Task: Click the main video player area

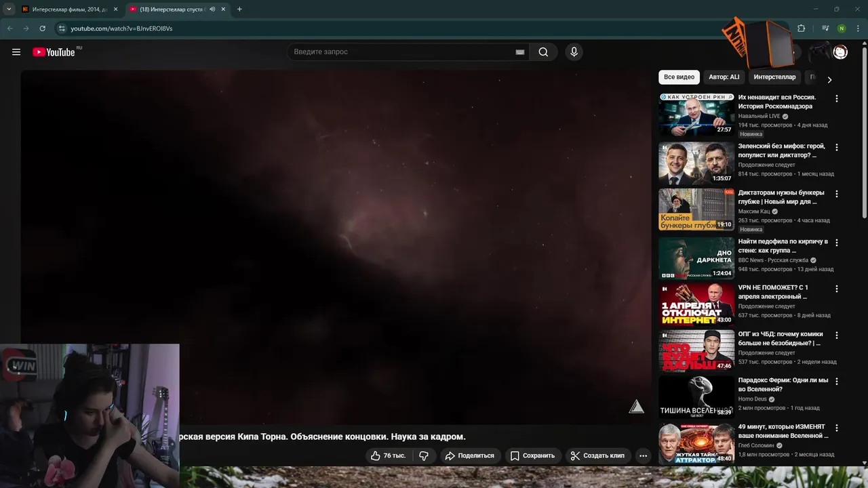Action: [x=336, y=247]
